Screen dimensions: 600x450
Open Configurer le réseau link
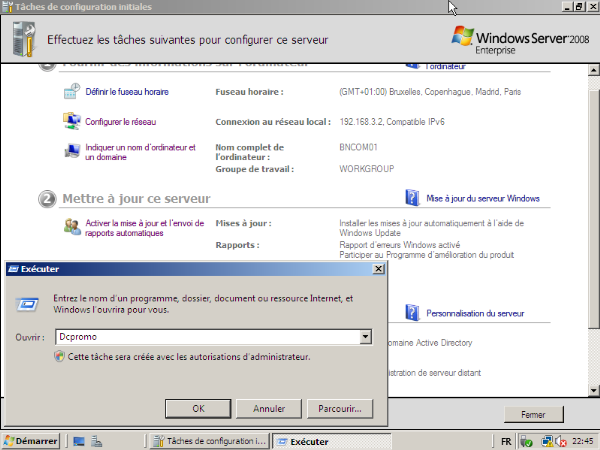121,122
